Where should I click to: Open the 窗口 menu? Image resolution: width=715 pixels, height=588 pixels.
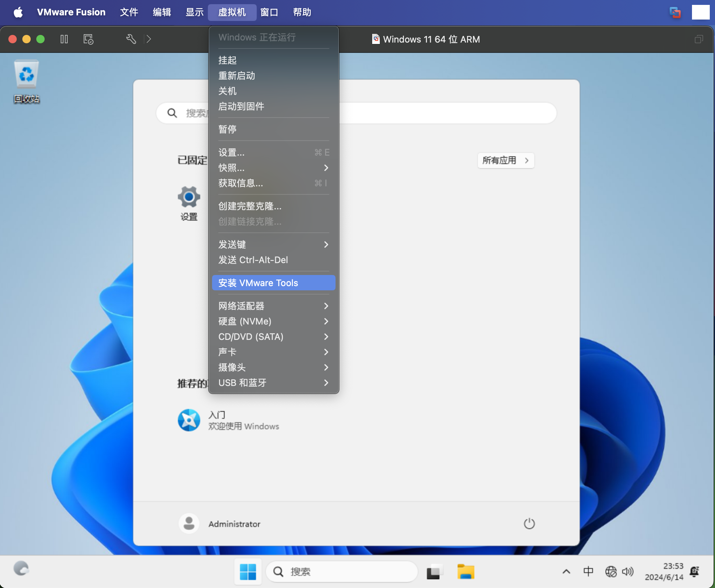click(x=269, y=12)
